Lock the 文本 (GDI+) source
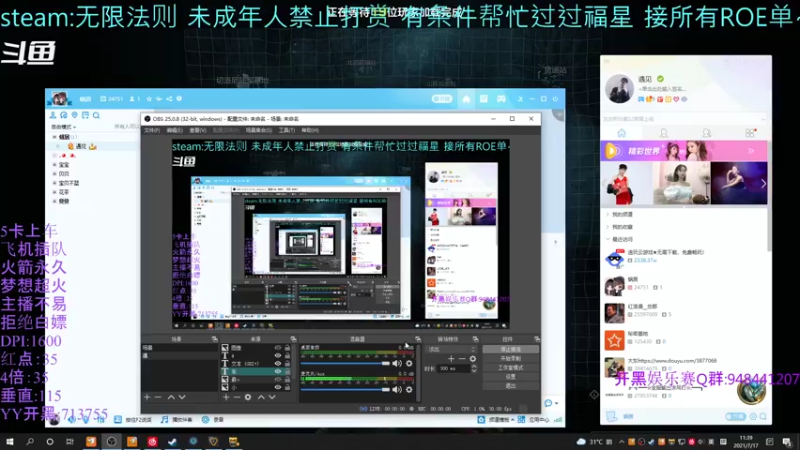 click(287, 364)
